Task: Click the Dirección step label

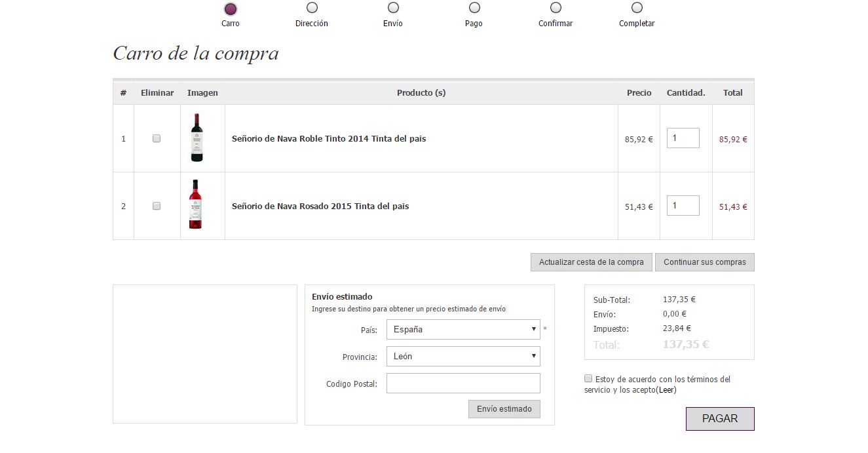Action: pyautogui.click(x=312, y=24)
